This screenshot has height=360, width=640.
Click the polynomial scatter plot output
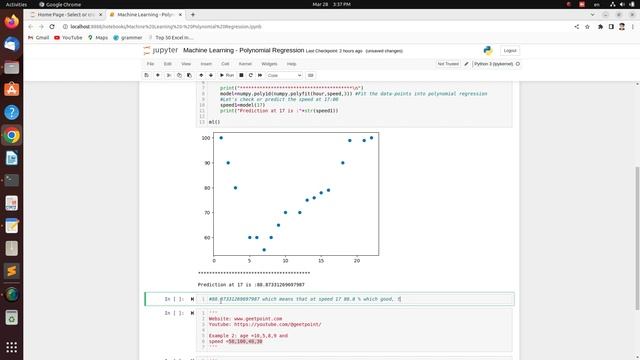coord(290,197)
